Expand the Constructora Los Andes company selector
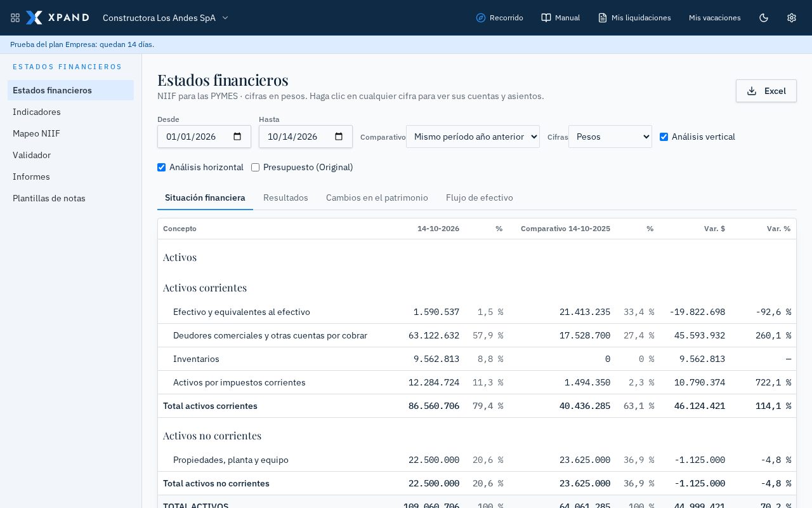812x508 pixels. tap(166, 18)
